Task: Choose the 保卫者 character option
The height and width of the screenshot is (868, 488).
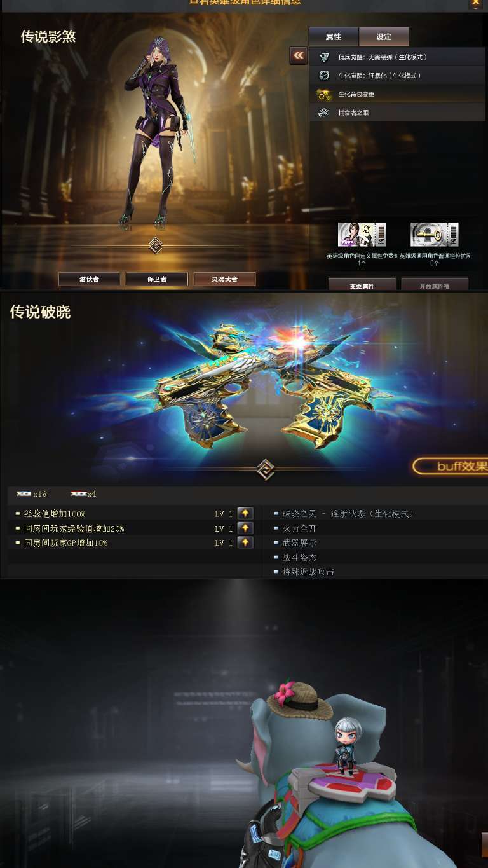Action: (x=157, y=279)
